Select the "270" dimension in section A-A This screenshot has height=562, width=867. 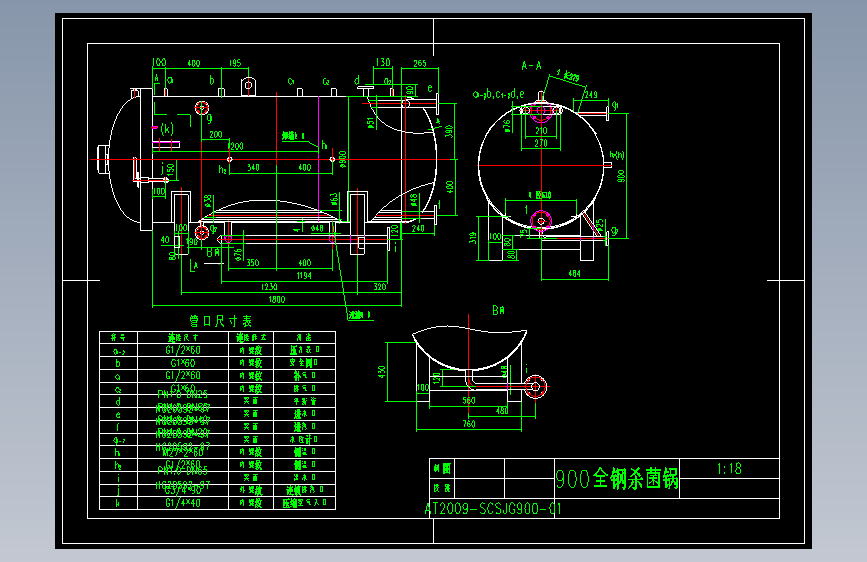(x=541, y=143)
